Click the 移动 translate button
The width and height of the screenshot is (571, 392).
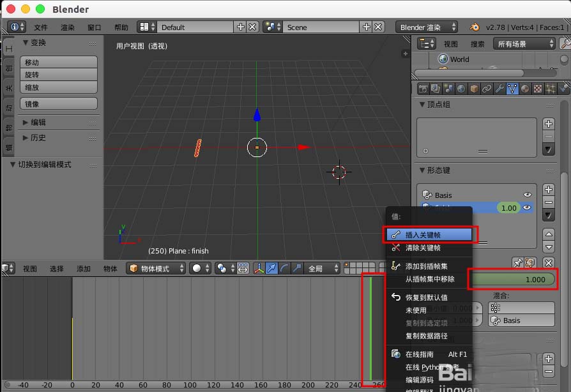(x=59, y=62)
